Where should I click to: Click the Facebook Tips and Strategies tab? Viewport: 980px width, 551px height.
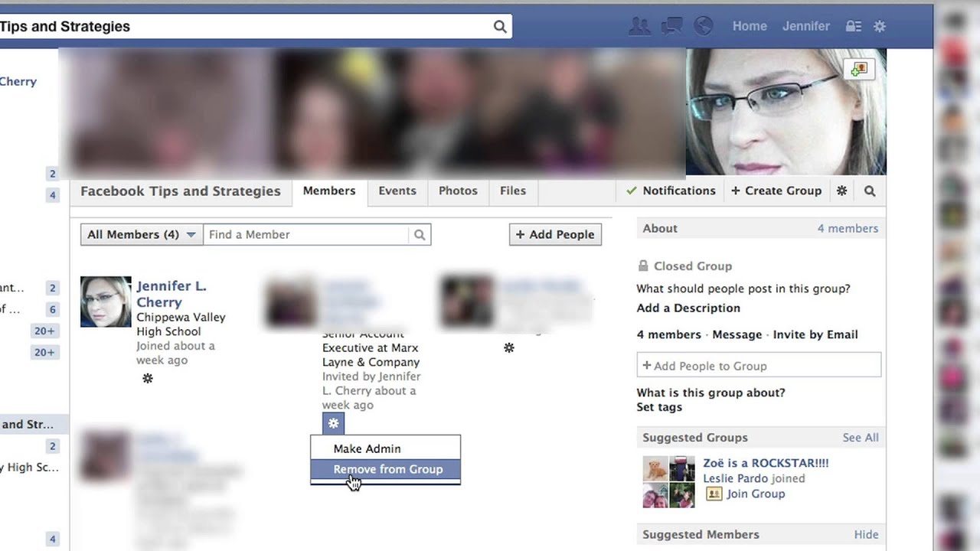tap(181, 191)
